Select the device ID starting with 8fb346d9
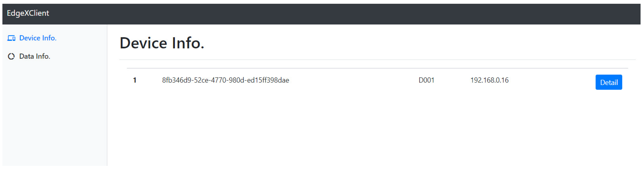Viewport: 644px width, 171px height. pyautogui.click(x=226, y=80)
